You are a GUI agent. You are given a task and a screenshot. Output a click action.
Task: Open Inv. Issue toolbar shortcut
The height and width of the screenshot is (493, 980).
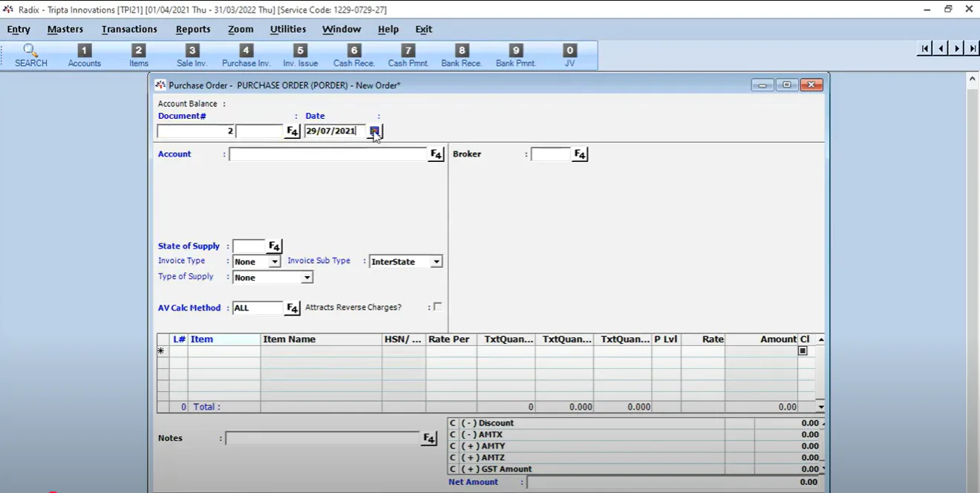pyautogui.click(x=301, y=56)
